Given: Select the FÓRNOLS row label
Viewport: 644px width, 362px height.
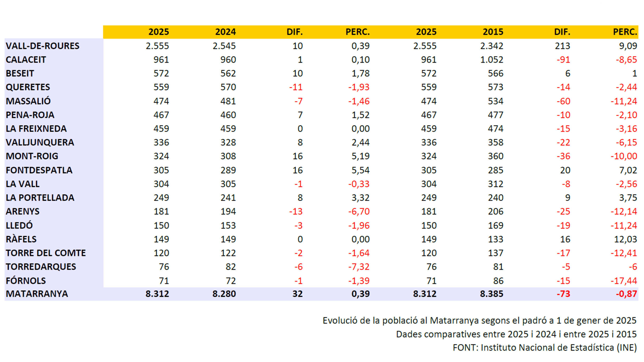Looking at the screenshot, I should [26, 281].
